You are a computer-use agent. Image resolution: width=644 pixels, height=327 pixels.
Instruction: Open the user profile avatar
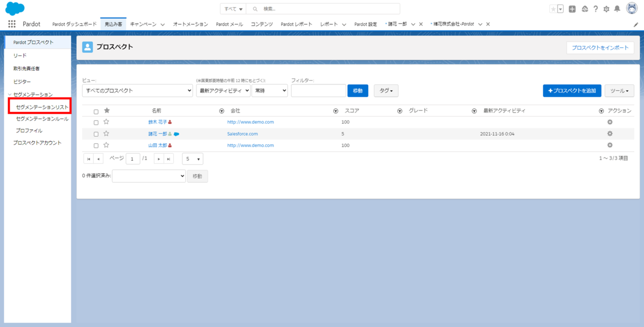tap(632, 9)
